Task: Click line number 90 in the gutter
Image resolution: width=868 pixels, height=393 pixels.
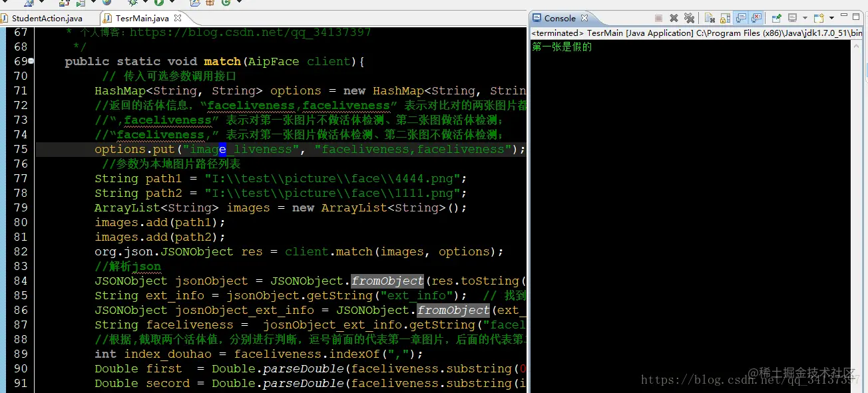Action: [21, 368]
